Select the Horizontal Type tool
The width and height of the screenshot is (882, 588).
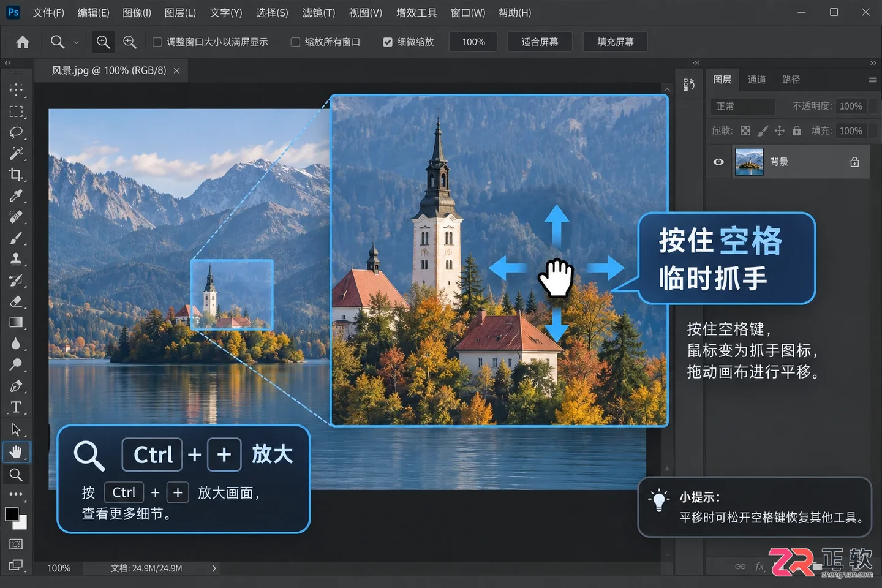coord(16,407)
